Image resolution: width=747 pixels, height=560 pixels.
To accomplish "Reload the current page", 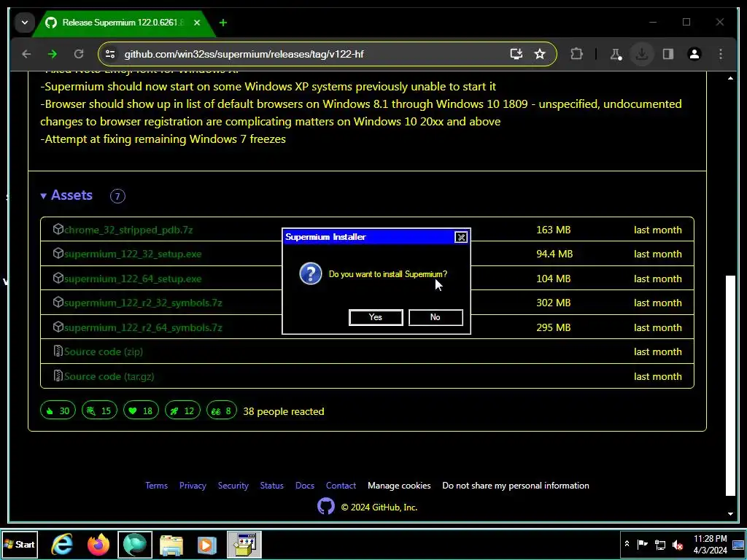I will click(79, 54).
